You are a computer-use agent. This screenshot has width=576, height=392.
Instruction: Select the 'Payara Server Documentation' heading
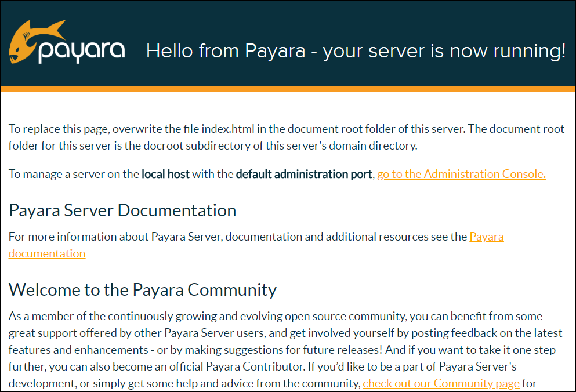pos(122,210)
